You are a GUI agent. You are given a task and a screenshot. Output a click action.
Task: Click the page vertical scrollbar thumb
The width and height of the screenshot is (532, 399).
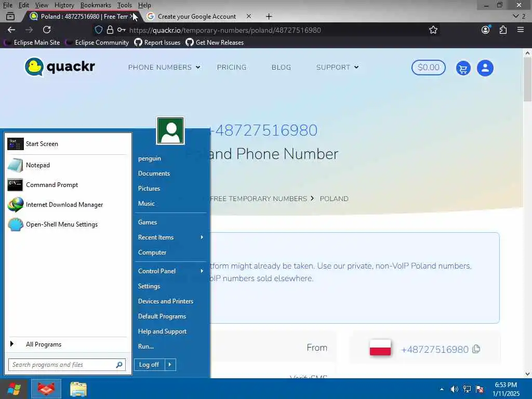pyautogui.click(x=527, y=79)
